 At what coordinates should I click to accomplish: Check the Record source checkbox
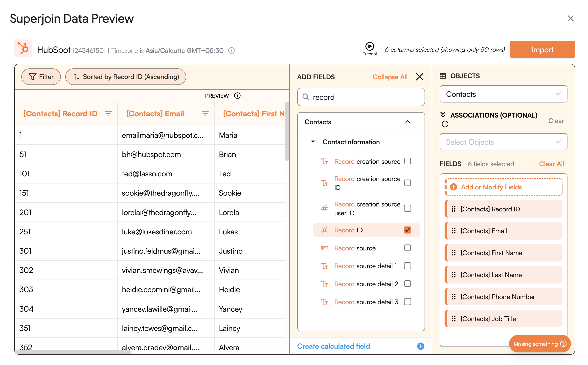point(407,248)
